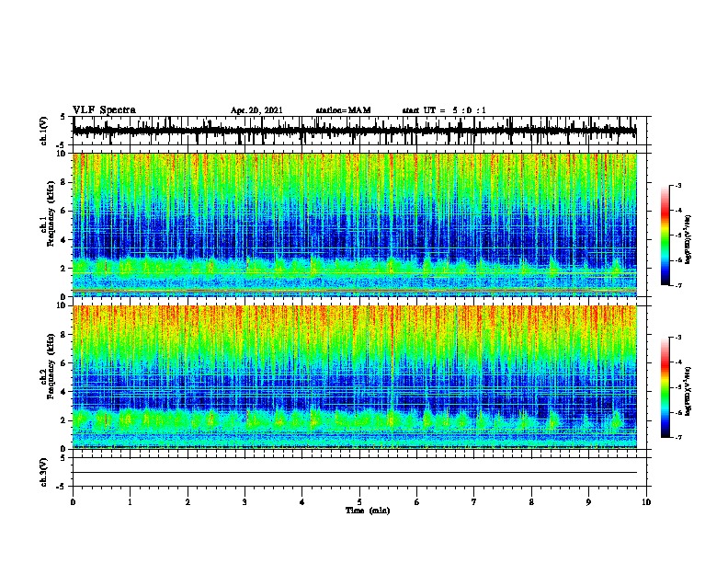The image size is (728, 563).
Task: Click the ch.2 color scale "log(PSD)" label
Action: coord(688,391)
